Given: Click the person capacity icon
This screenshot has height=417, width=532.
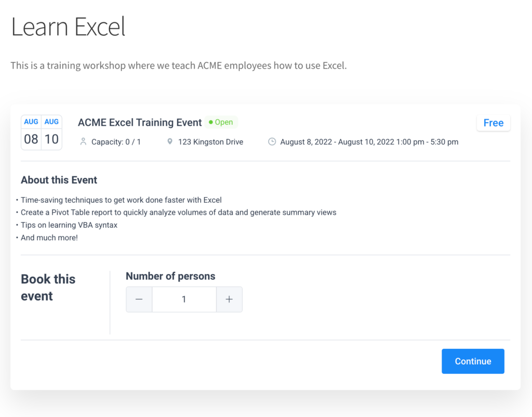Looking at the screenshot, I should pyautogui.click(x=83, y=141).
